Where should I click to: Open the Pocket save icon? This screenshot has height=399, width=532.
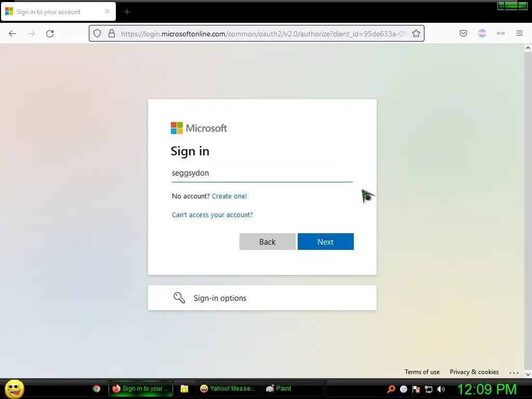(463, 33)
